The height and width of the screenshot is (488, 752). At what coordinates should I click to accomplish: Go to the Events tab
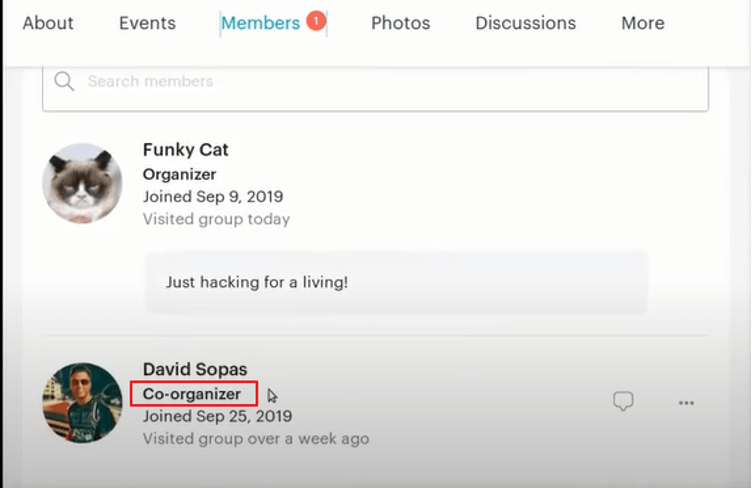[147, 23]
